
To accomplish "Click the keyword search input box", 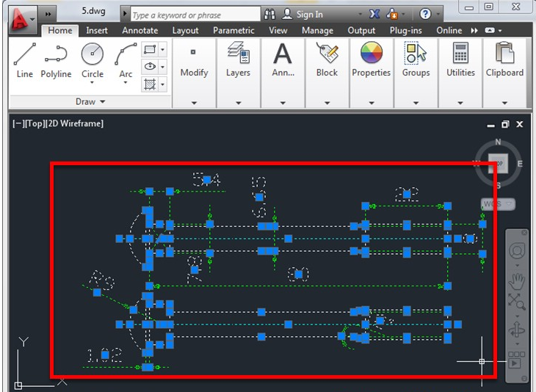I will click(195, 15).
